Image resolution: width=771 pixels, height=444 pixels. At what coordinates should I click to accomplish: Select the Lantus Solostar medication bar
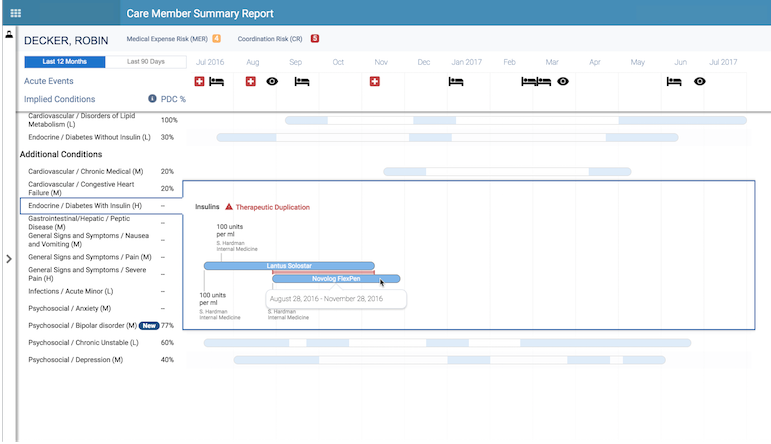(x=289, y=266)
